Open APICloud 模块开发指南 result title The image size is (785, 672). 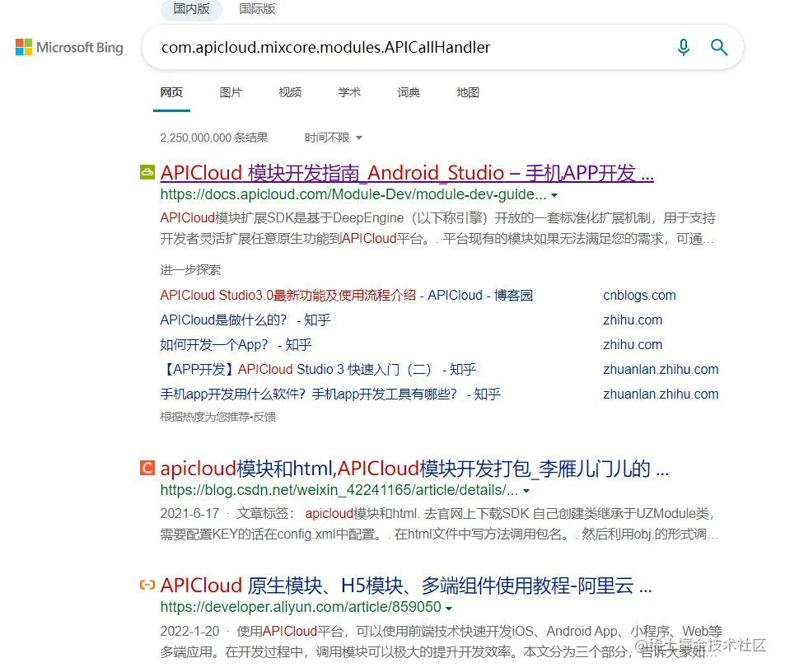point(407,173)
